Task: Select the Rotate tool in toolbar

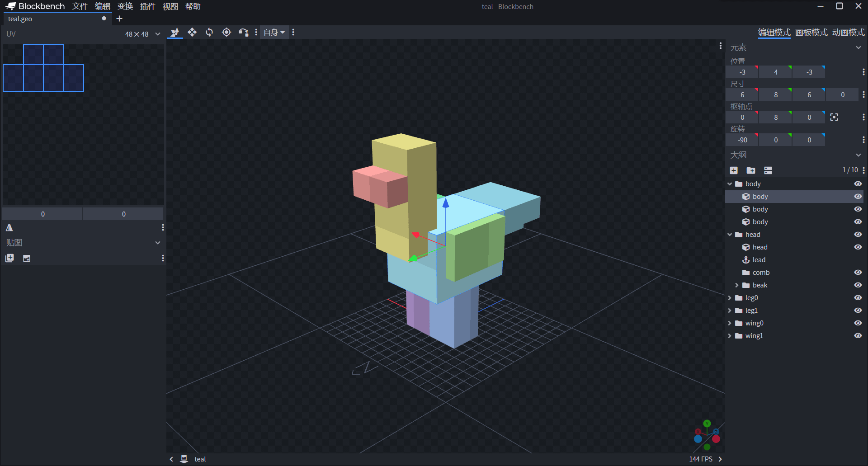Action: 209,32
